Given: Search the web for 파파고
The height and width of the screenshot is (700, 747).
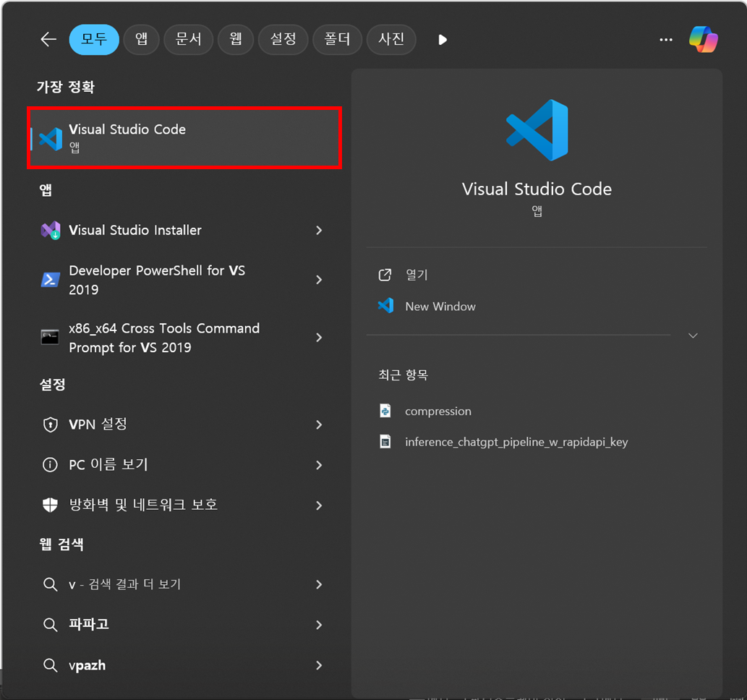Looking at the screenshot, I should tap(89, 625).
